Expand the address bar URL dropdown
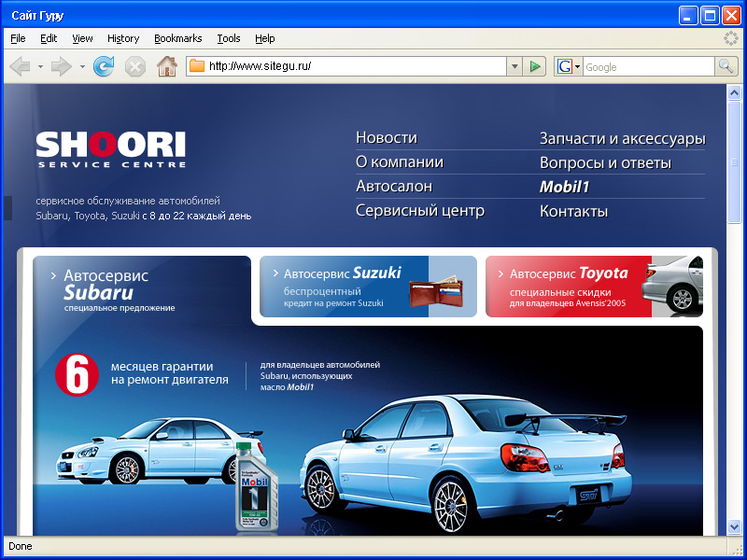Viewport: 747px width, 560px height. pyautogui.click(x=514, y=66)
